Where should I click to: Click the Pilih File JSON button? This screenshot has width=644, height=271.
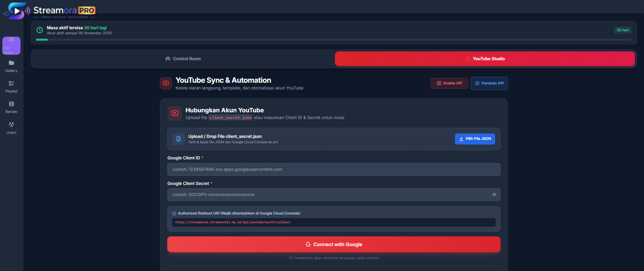pyautogui.click(x=475, y=139)
